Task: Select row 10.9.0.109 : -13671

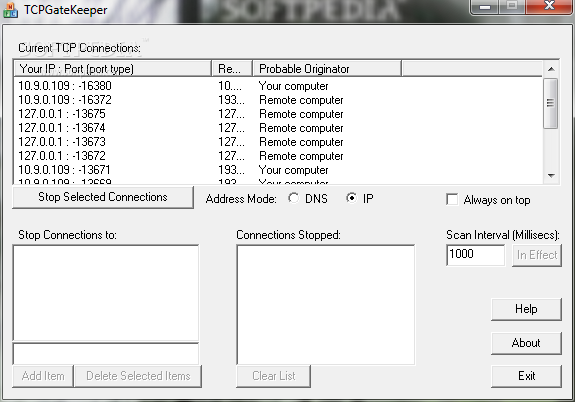Action: click(278, 169)
